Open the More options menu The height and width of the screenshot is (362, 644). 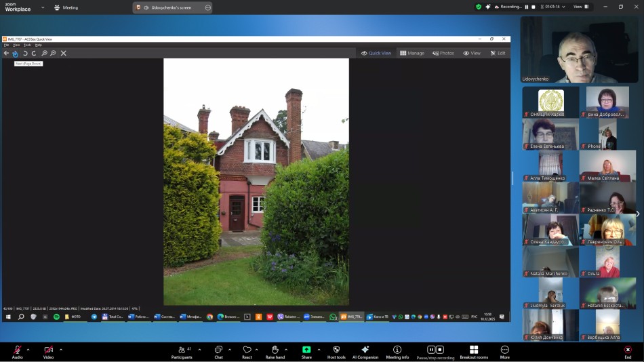coord(504,350)
